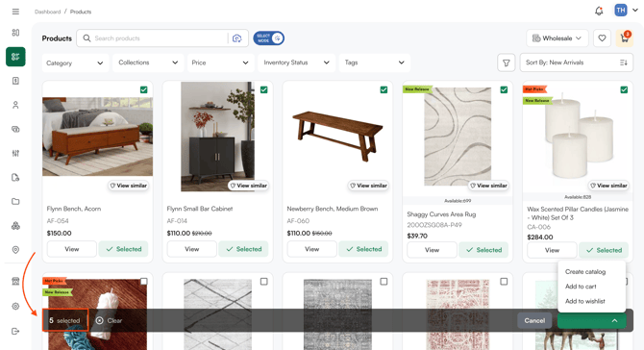The width and height of the screenshot is (644, 350).
Task: Expand the Tags dropdown
Action: [374, 62]
